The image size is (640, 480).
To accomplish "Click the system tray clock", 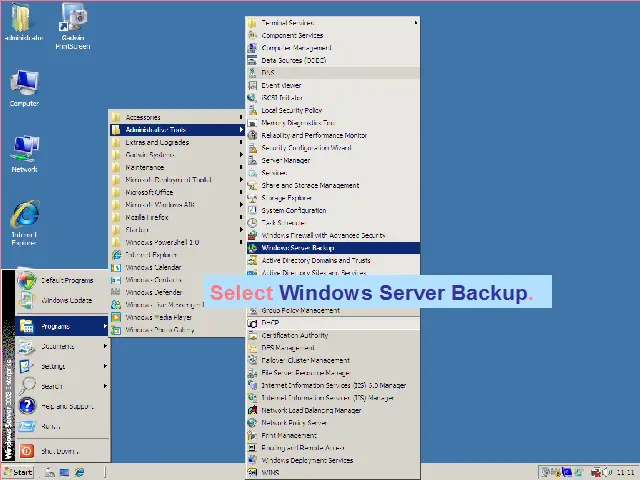I will coord(625,473).
